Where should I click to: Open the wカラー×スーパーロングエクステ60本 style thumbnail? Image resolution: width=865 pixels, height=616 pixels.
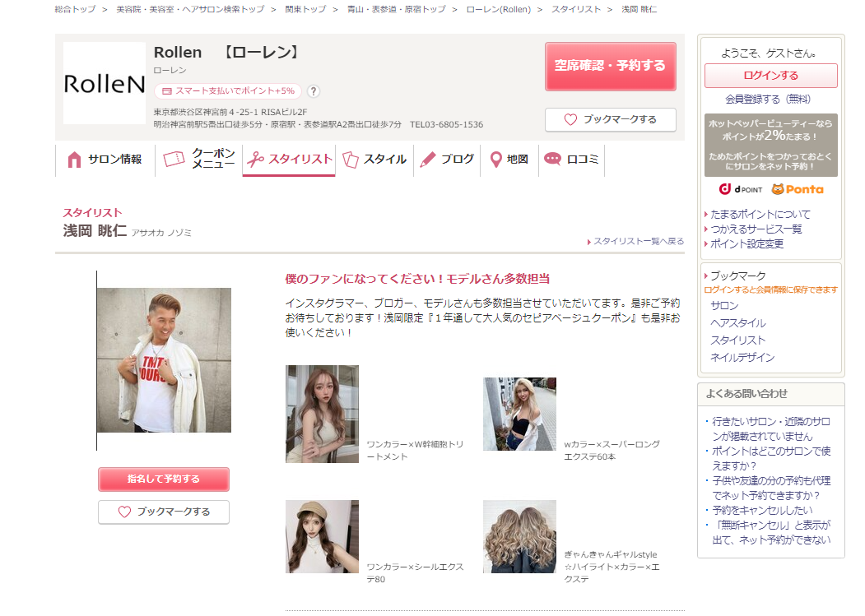[x=519, y=415]
